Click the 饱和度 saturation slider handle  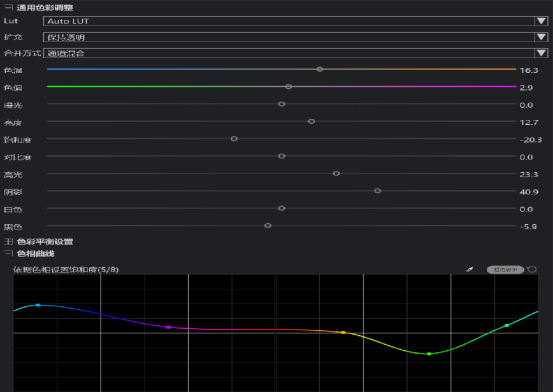coord(234,139)
